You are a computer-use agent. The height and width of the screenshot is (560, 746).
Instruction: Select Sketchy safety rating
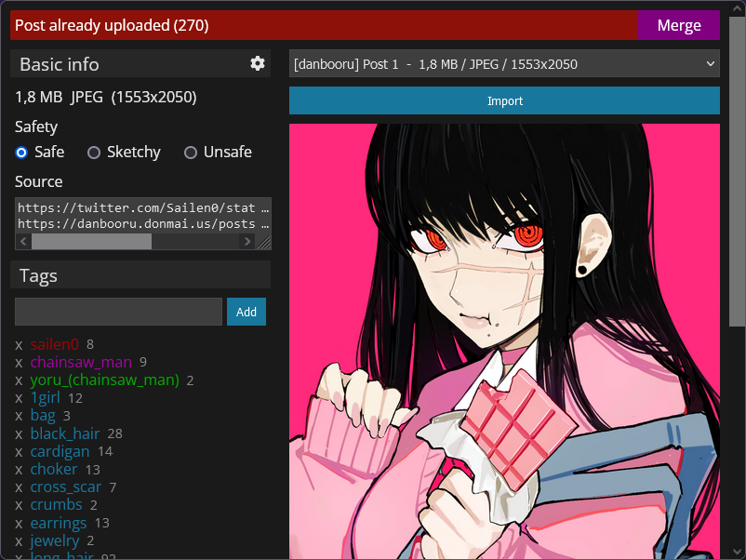(x=94, y=153)
